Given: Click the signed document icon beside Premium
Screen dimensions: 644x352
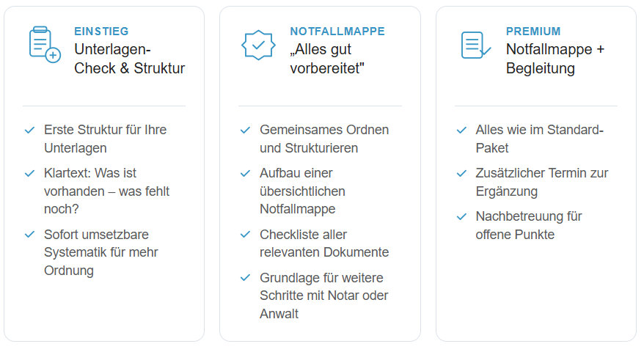Looking at the screenshot, I should coord(475,45).
